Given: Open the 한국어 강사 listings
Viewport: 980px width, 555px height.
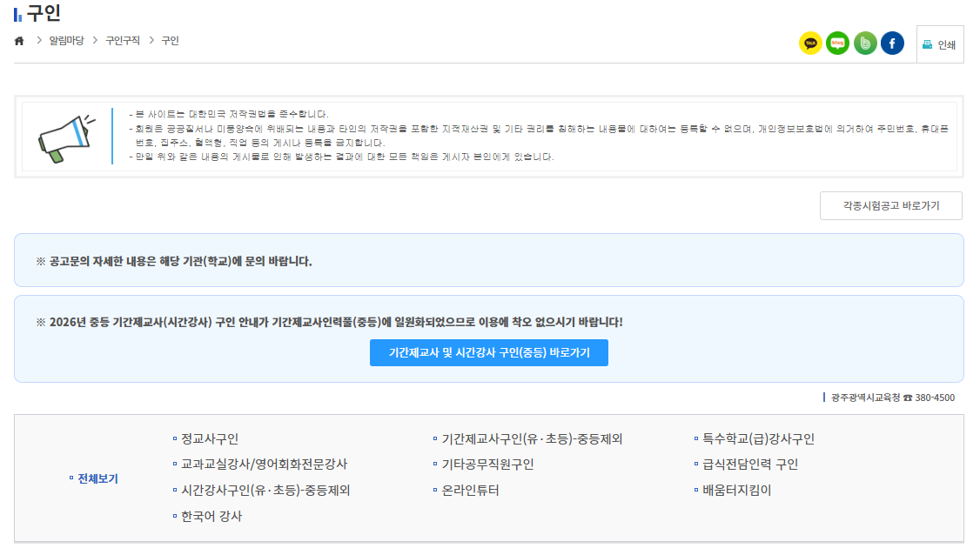Looking at the screenshot, I should [209, 515].
